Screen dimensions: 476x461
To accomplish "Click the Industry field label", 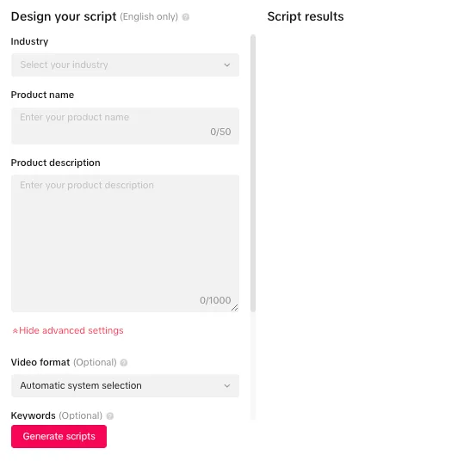I will point(29,41).
